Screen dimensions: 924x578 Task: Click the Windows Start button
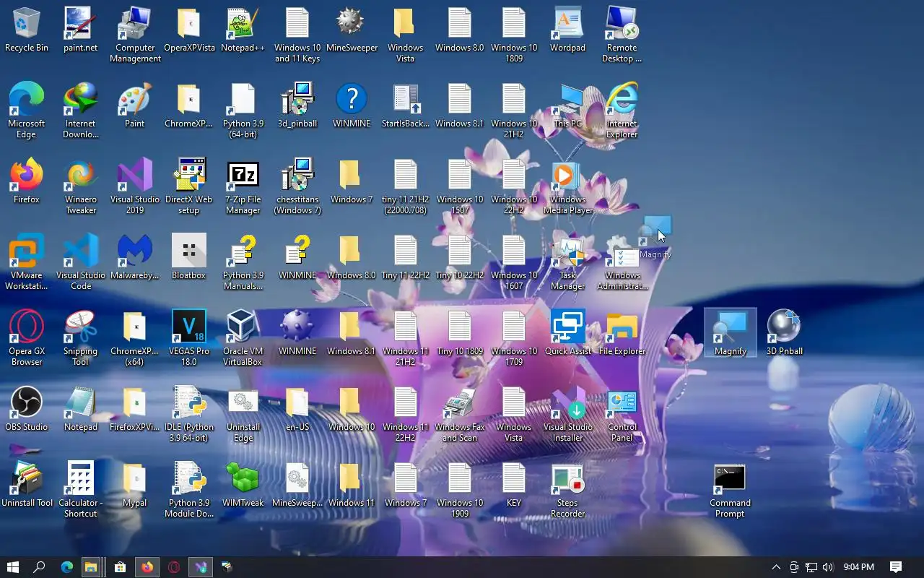point(12,567)
